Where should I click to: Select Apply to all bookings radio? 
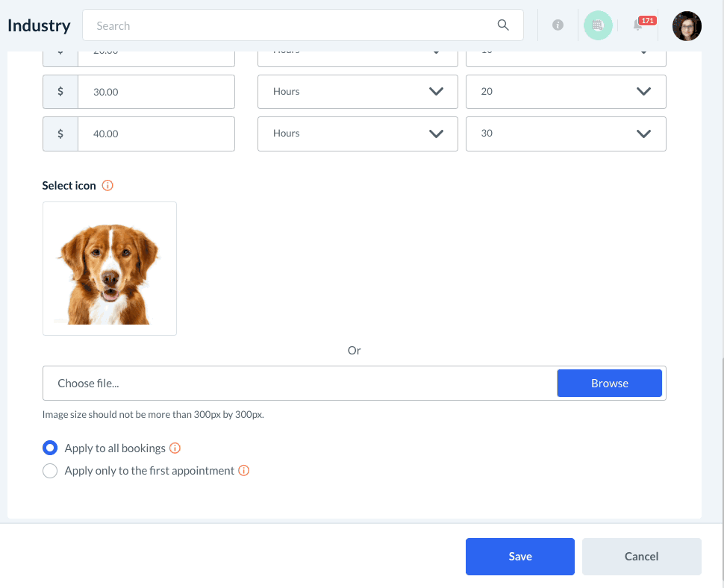[50, 448]
